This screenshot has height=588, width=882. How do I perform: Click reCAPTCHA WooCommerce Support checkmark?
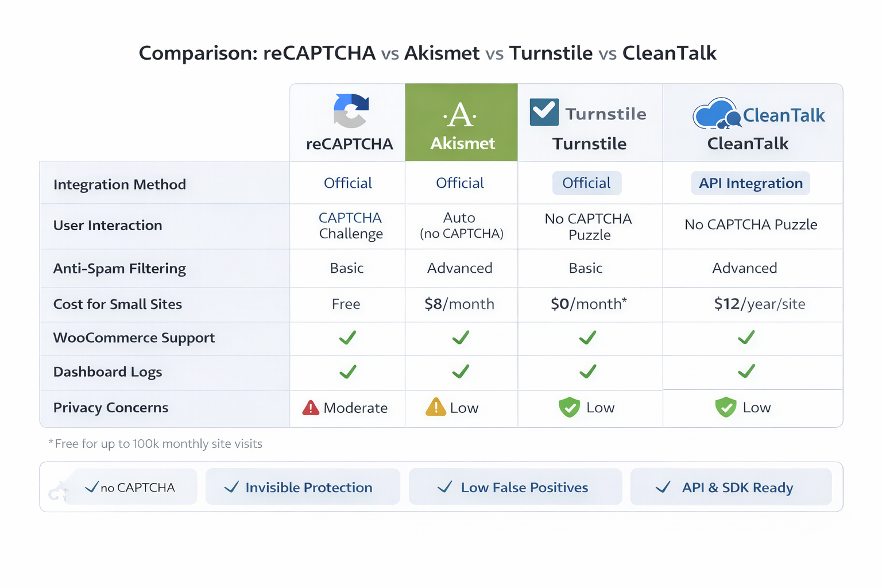pos(347,338)
